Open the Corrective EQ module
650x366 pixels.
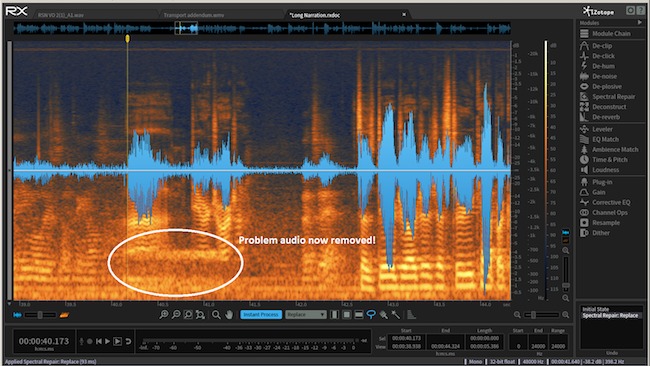click(x=611, y=202)
